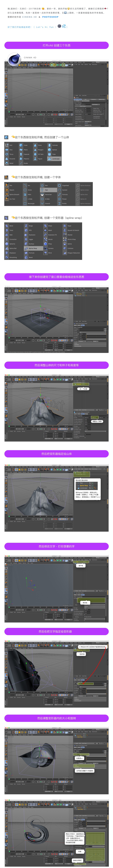Screen dimensions: 113x868
Task: Select the Plane entry in primitives menu
Action: point(26,150)
